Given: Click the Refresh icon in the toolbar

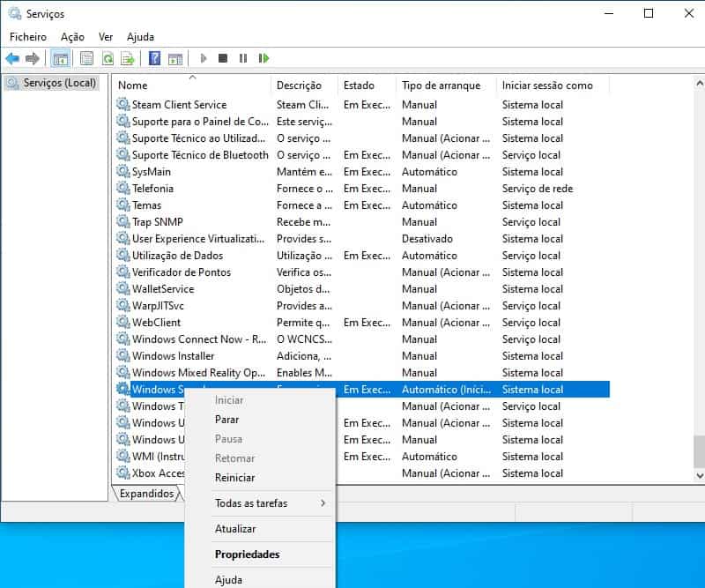Looking at the screenshot, I should click(x=108, y=59).
